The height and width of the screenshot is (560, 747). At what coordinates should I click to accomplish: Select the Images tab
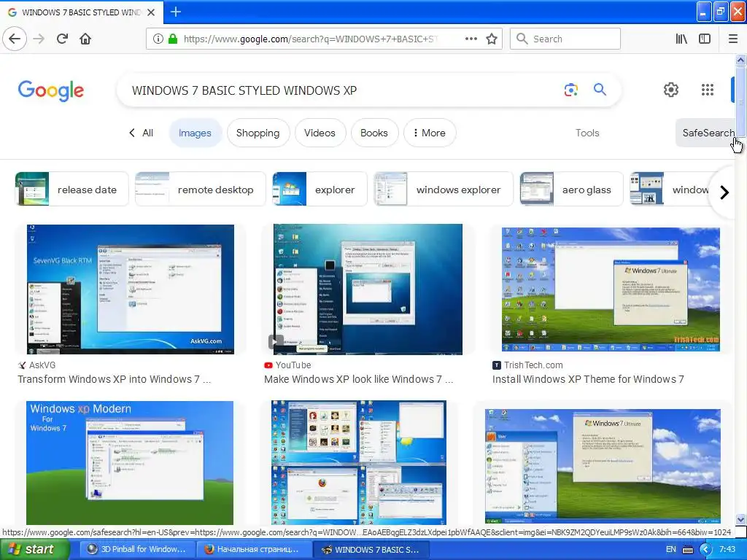pyautogui.click(x=195, y=133)
